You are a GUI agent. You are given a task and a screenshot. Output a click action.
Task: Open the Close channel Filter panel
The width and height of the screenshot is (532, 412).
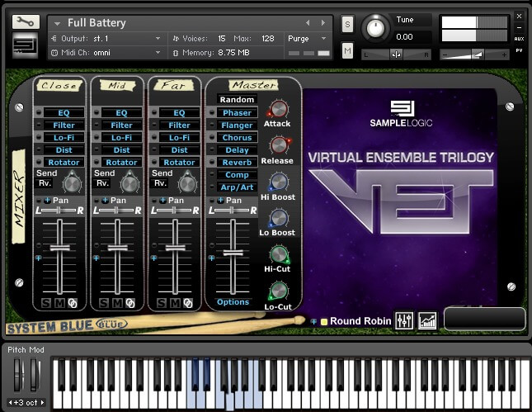(x=64, y=125)
